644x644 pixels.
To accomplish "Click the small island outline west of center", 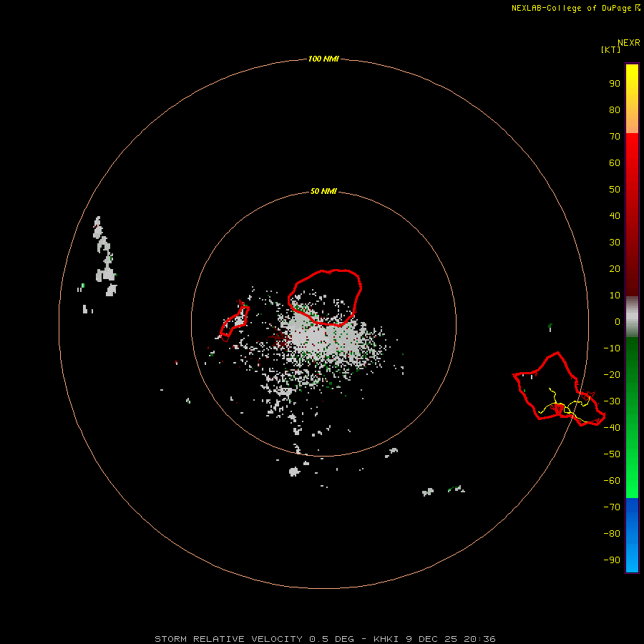I will [x=235, y=323].
